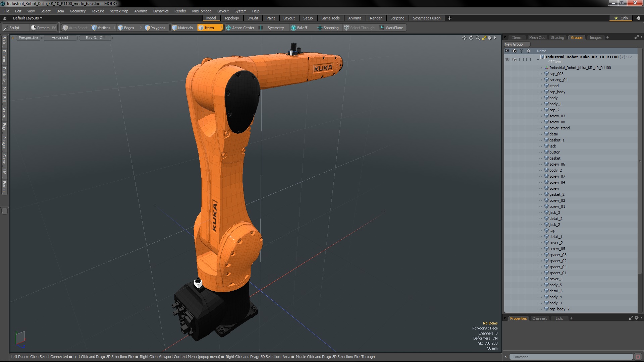The height and width of the screenshot is (362, 644).
Task: Toggle Ray GL Off button
Action: pos(95,38)
